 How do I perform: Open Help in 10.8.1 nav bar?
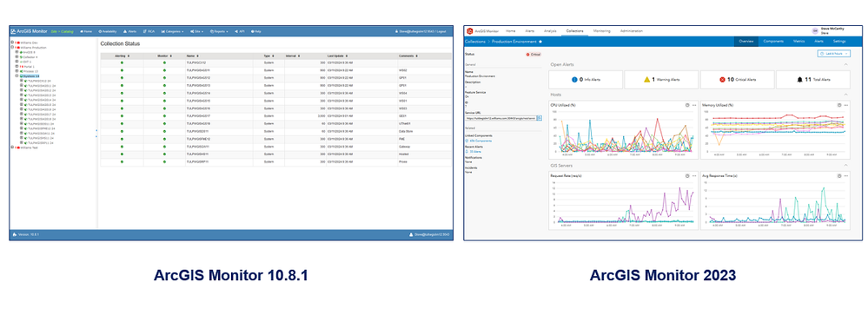(256, 31)
